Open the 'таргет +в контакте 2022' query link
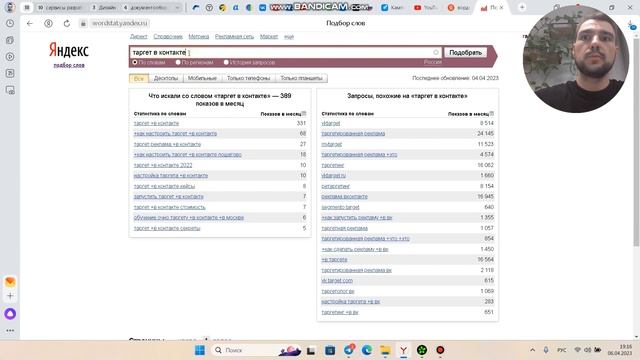Viewport: 640px width, 360px height. [163, 165]
